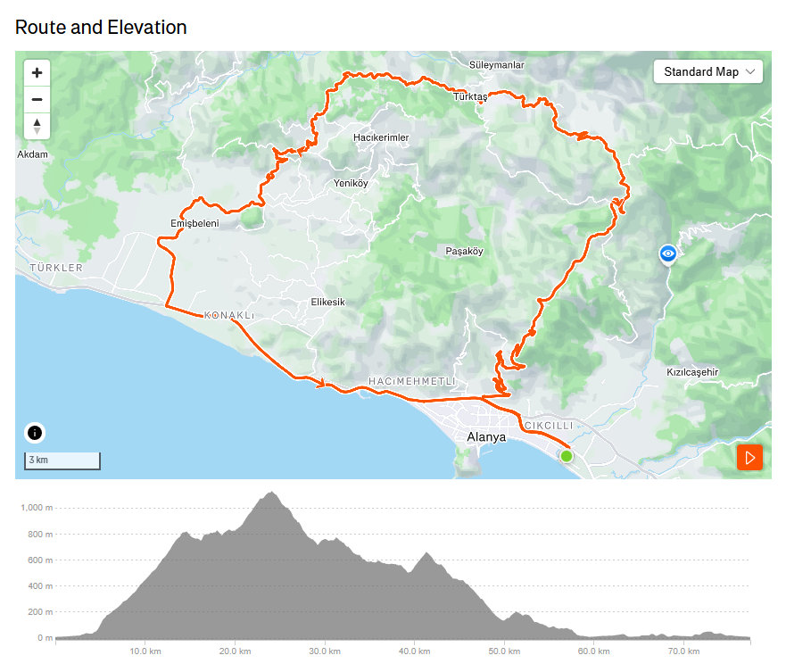
Task: Select the Konaklı place label
Action: [229, 316]
